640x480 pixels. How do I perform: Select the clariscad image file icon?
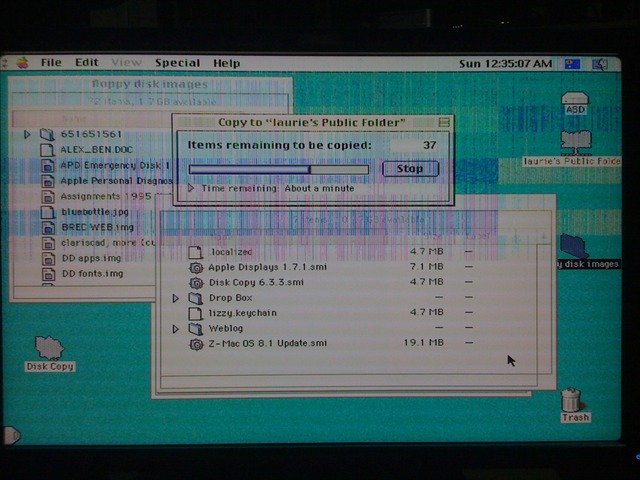[48, 243]
